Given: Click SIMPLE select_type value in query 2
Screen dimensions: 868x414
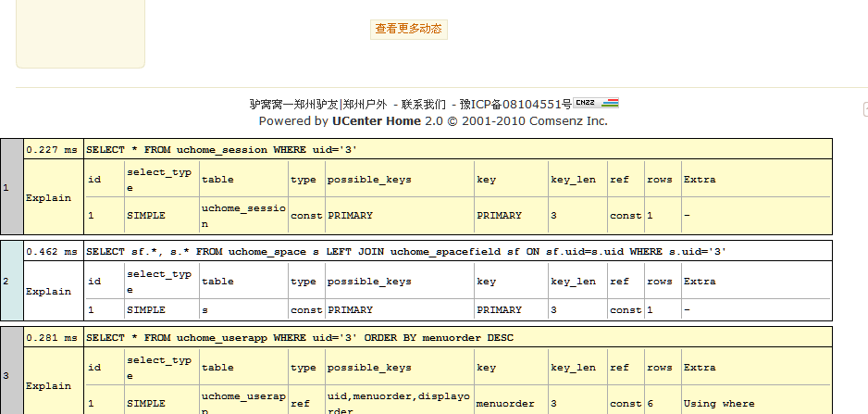Looking at the screenshot, I should pos(146,310).
